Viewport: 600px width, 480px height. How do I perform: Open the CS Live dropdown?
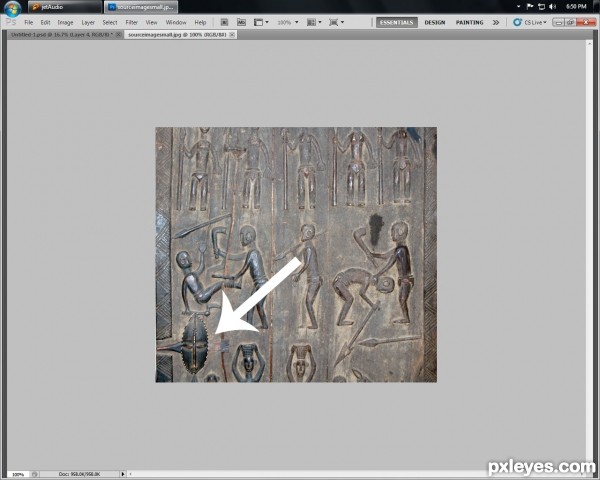tap(530, 23)
